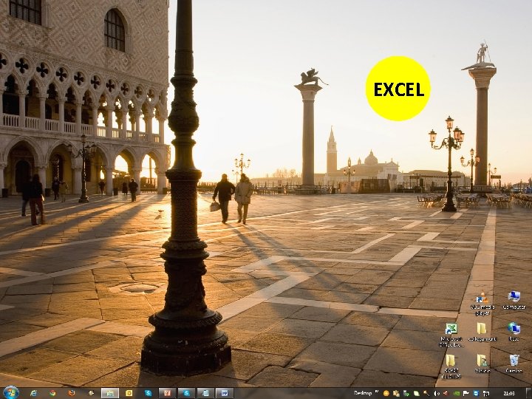
Task: Open the Word document taskbar button
Action: (225, 393)
